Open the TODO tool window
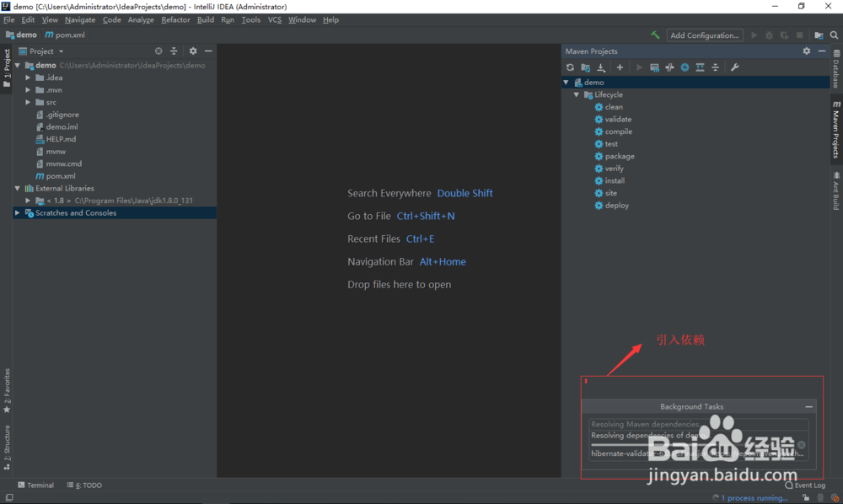 tap(84, 485)
